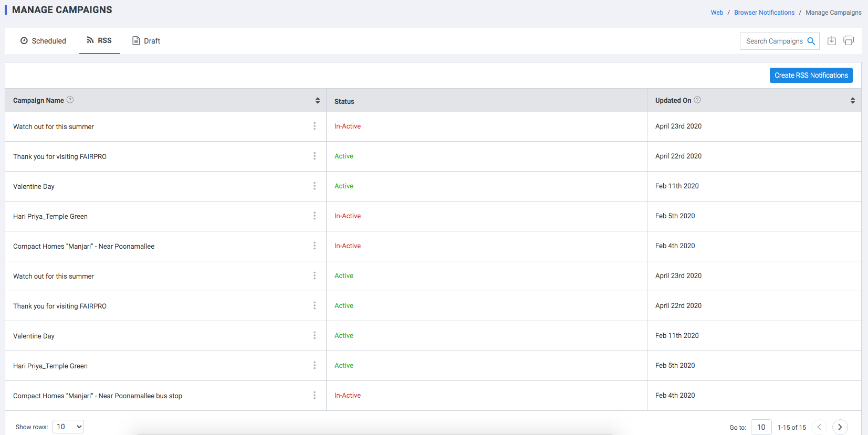Open options menu for first Watch out for this summer row
The height and width of the screenshot is (435, 868).
pos(315,126)
